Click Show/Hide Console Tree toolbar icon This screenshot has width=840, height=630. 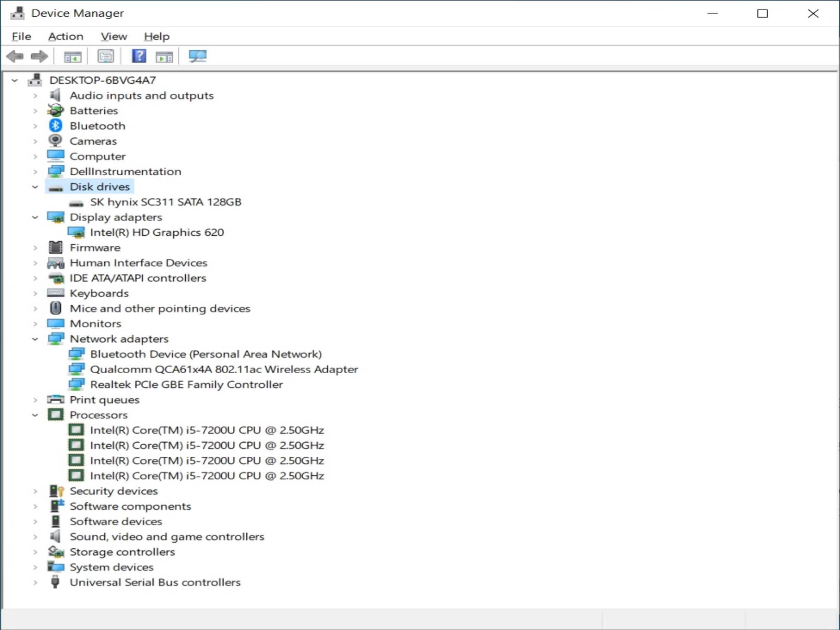click(72, 57)
